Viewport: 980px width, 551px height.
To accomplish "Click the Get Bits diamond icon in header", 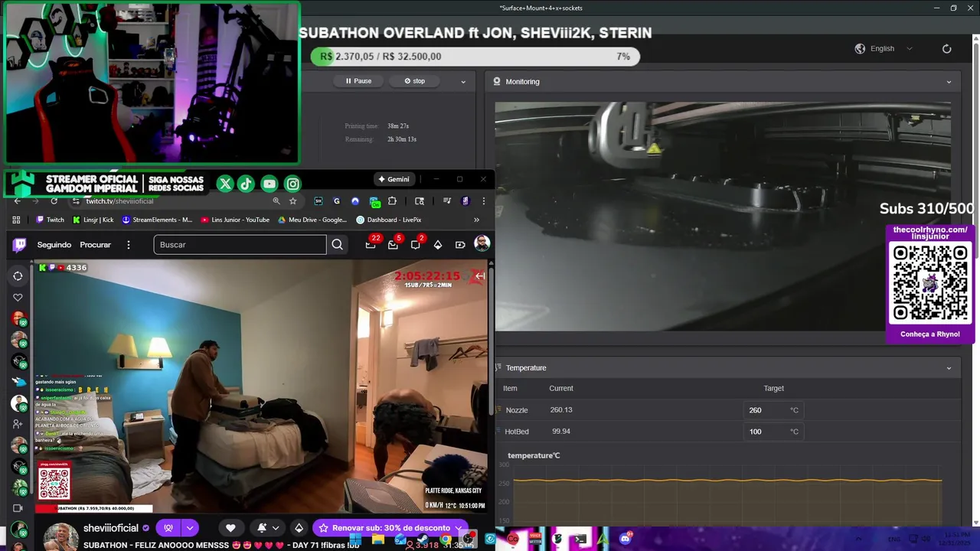I will coord(437,245).
